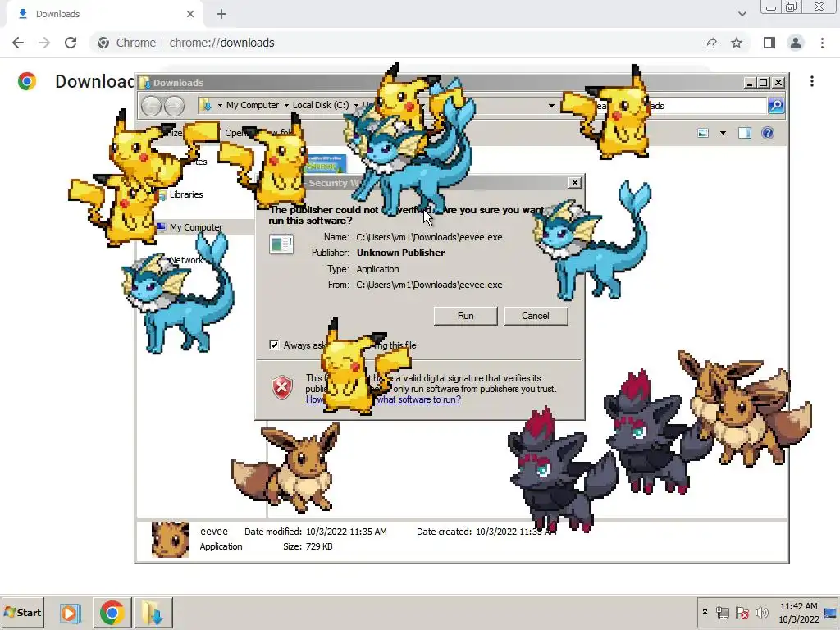
Task: Expand the Chrome tab search chevron
Action: click(742, 14)
